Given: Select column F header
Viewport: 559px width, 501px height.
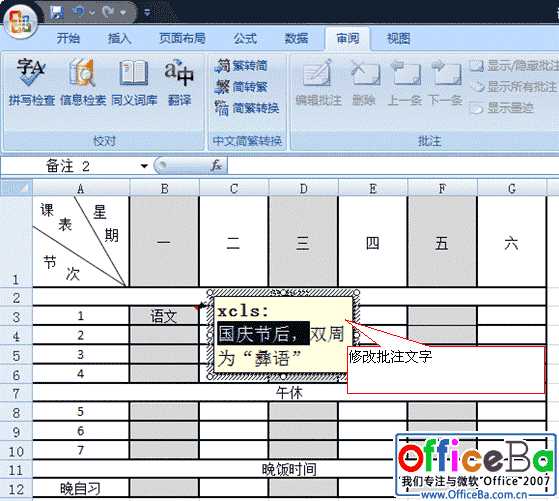Looking at the screenshot, I should point(442,188).
